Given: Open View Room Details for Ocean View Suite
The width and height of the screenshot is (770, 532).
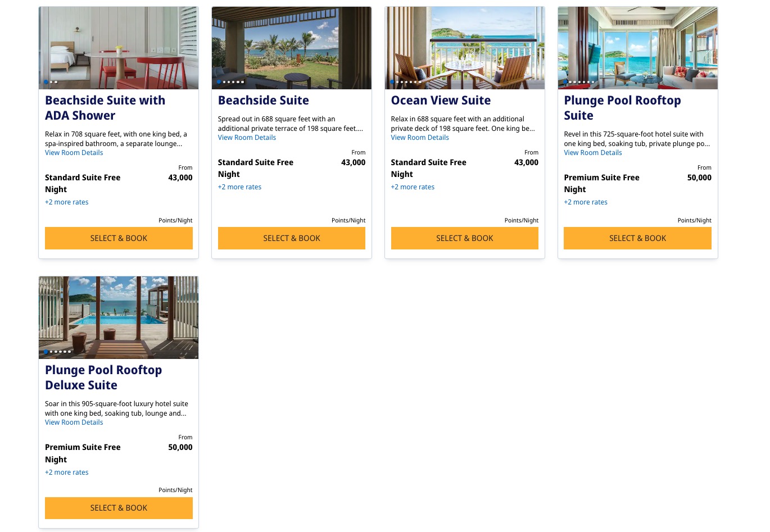Looking at the screenshot, I should coord(420,137).
